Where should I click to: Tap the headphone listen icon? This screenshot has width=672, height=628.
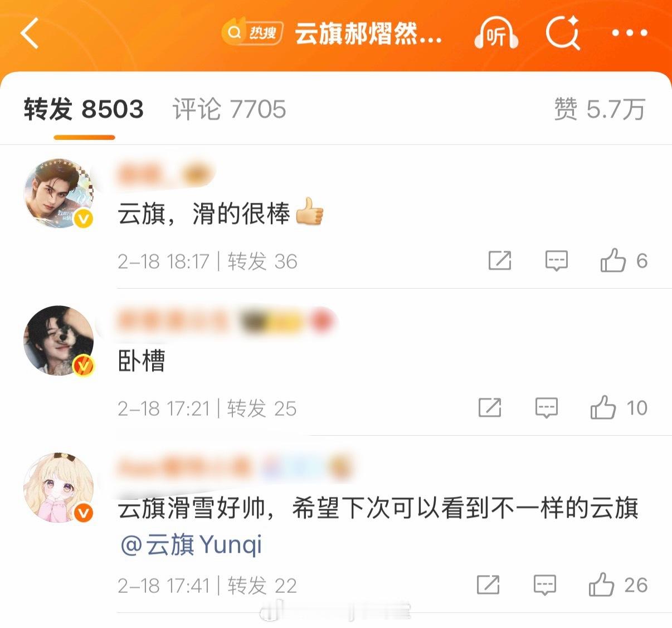496,33
